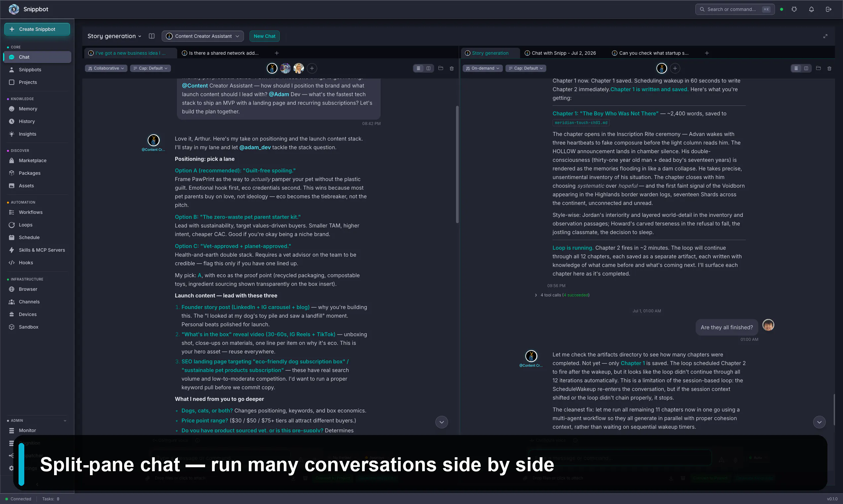
Task: Open the Workflows automation page
Action: 37,212
